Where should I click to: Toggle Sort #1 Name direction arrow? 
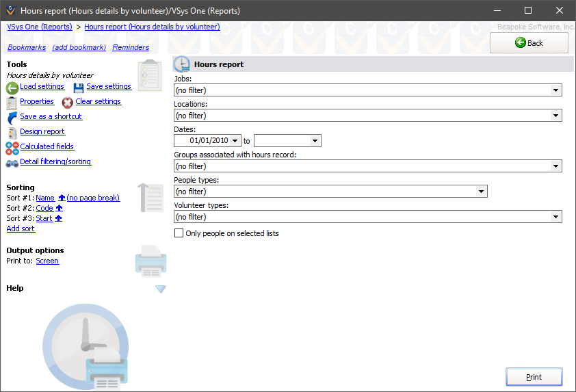point(62,198)
